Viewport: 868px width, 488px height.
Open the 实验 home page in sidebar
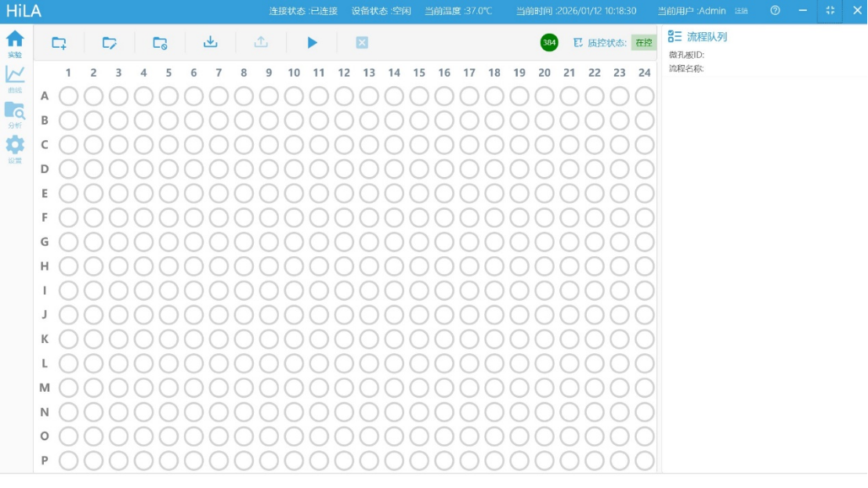pyautogui.click(x=15, y=43)
